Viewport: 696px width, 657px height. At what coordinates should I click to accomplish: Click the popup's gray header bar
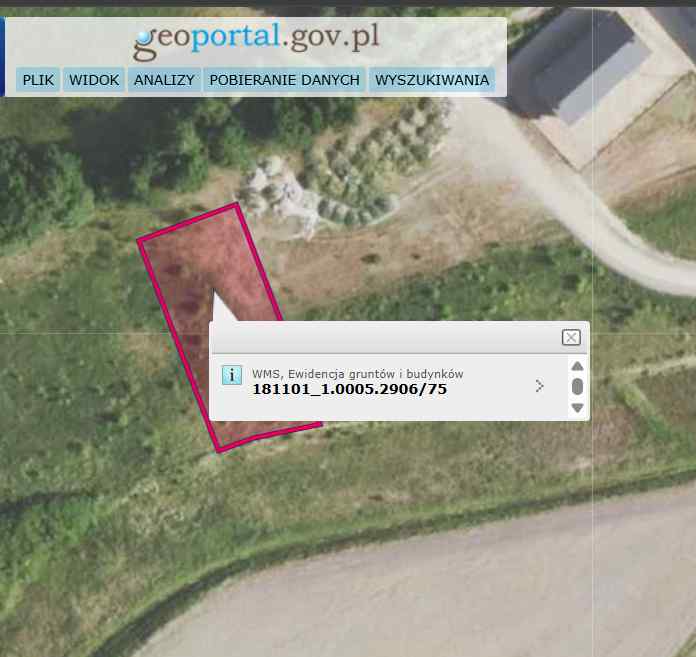tap(386, 337)
